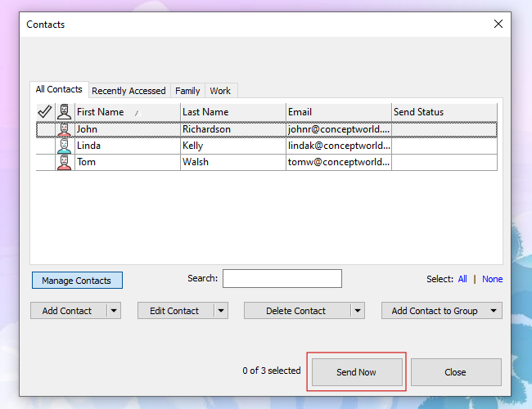Click the lindak@conceptworld email cell
Screen dimensions: 532x409
(x=339, y=146)
